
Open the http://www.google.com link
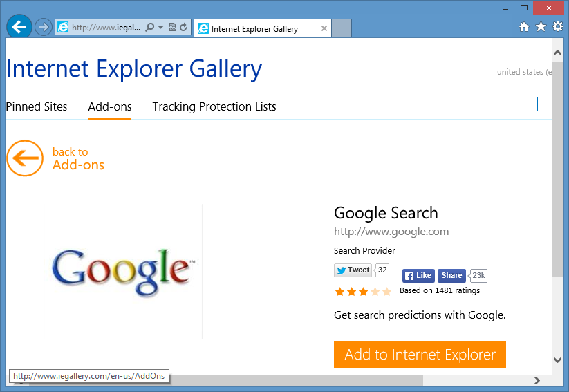[391, 232]
